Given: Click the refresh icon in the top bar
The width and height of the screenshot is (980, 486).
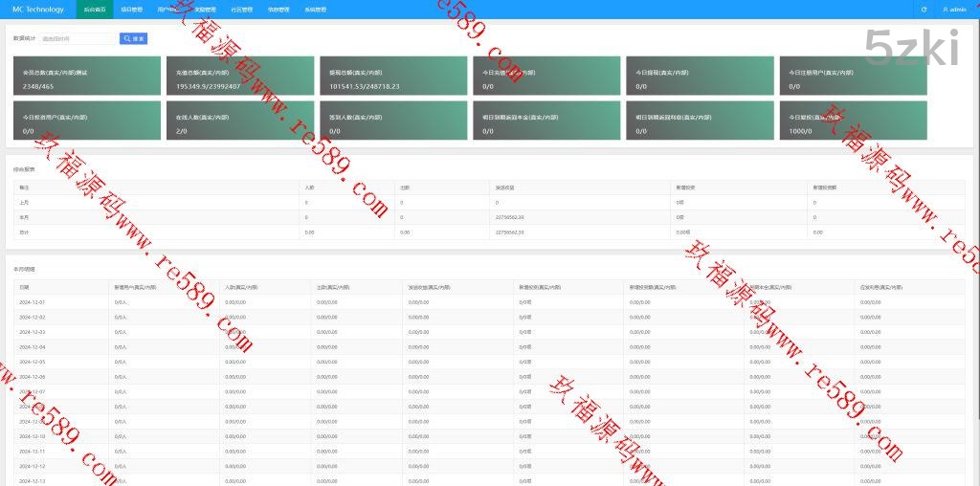Looking at the screenshot, I should pyautogui.click(x=924, y=10).
